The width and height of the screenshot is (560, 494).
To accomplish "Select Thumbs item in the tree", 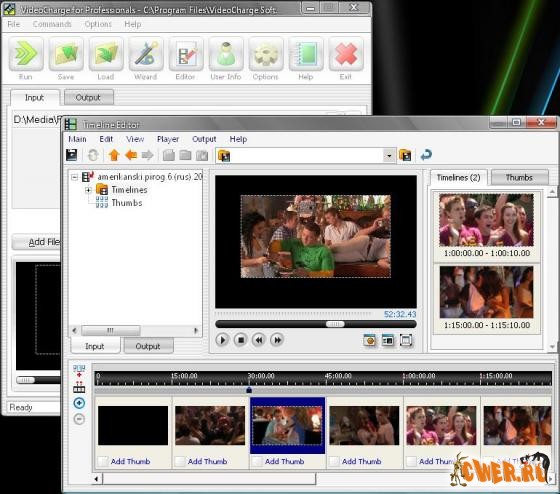I will pos(127,203).
